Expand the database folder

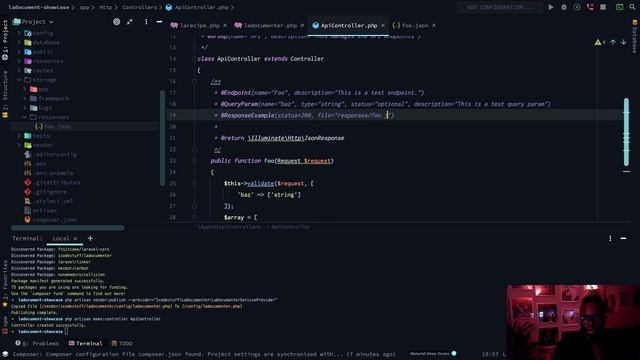19,42
